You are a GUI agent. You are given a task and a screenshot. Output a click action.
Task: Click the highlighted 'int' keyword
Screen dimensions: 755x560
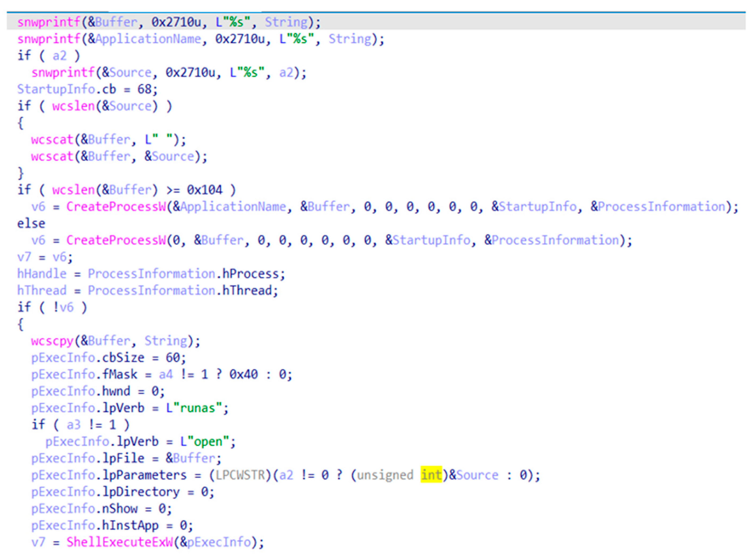431,475
